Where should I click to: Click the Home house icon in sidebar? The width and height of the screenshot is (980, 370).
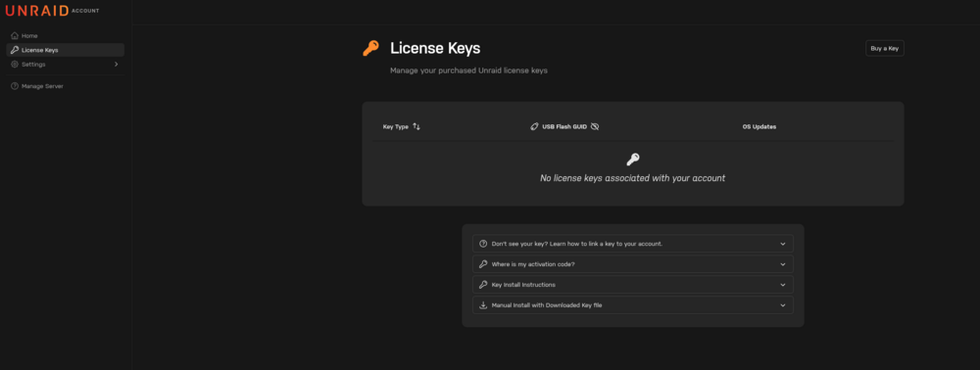click(x=15, y=35)
